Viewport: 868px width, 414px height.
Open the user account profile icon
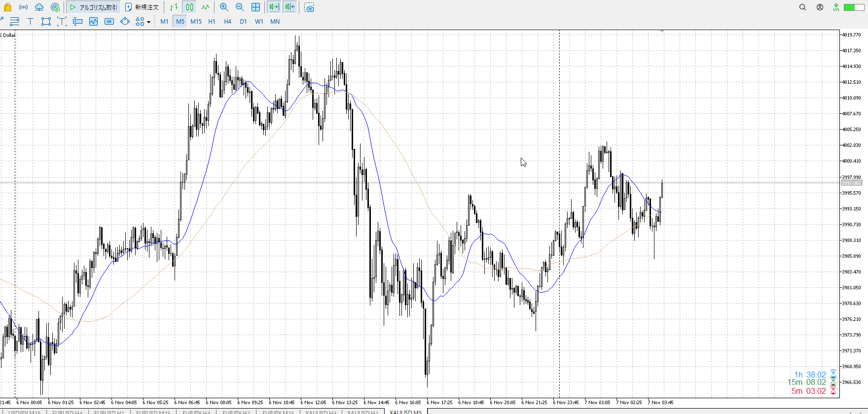[820, 7]
